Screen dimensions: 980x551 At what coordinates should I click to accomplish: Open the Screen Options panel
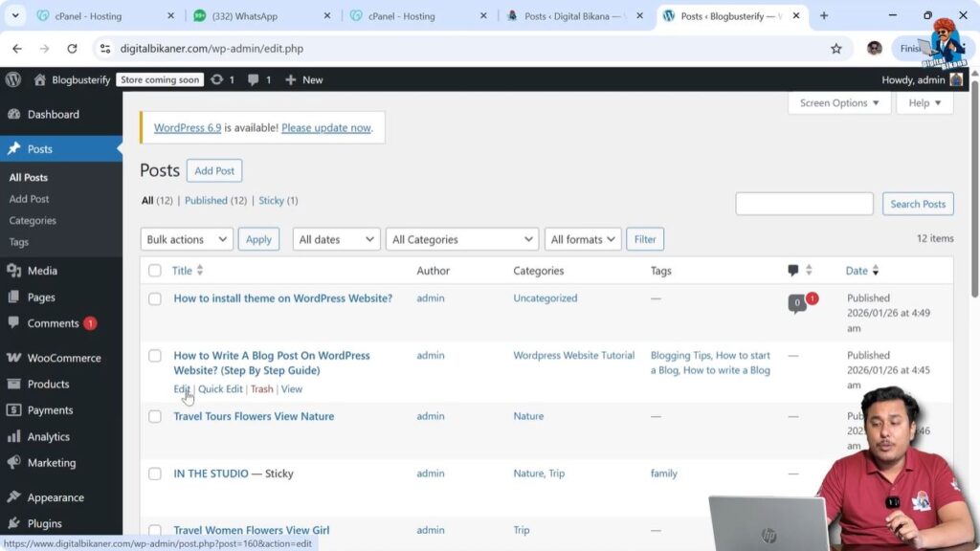tap(838, 102)
